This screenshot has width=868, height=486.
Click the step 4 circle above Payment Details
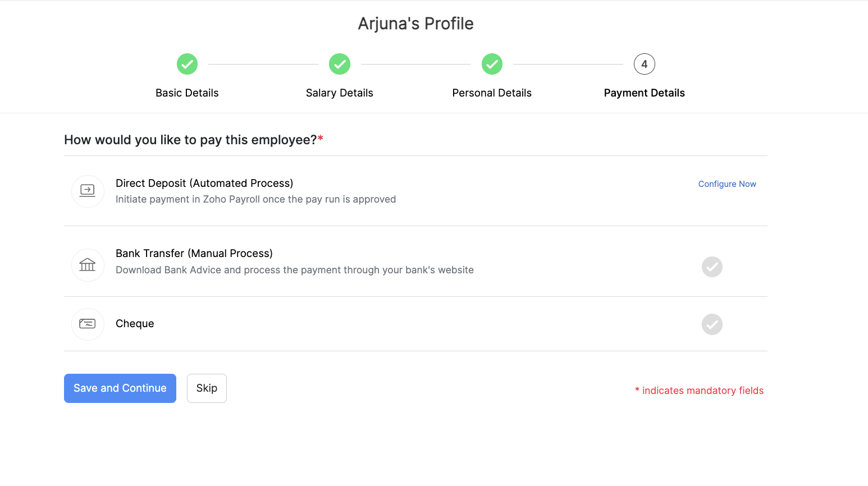[644, 64]
